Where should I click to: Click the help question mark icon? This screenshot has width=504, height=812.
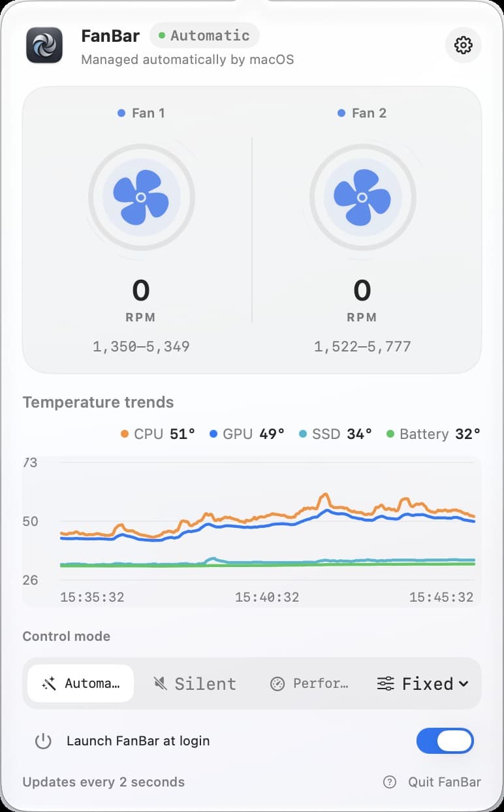[x=390, y=782]
